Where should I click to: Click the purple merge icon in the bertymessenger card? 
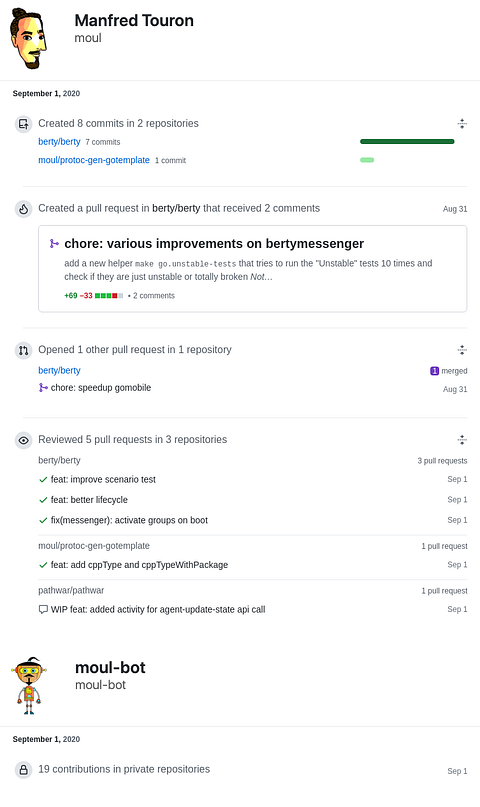click(x=54, y=243)
